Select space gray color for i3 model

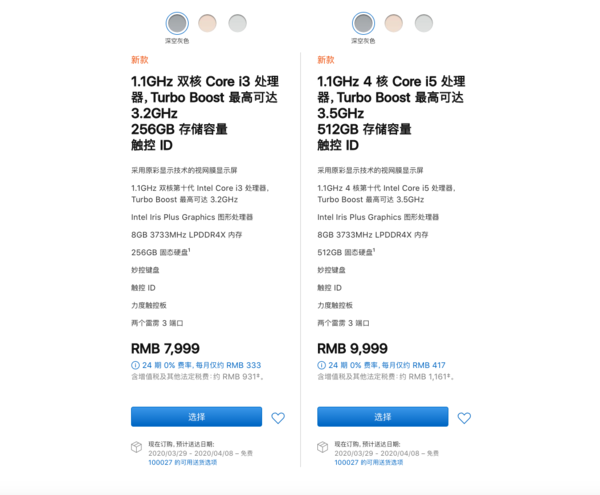click(177, 23)
